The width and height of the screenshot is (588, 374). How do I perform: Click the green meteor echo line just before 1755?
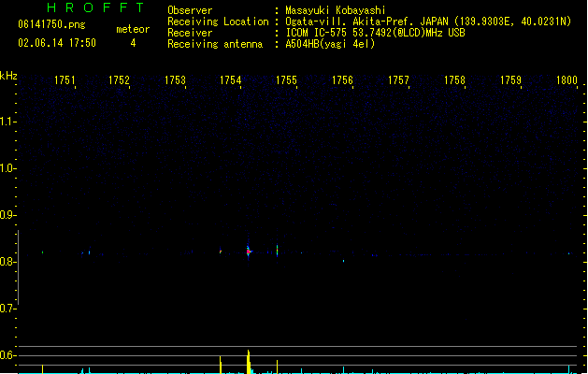pyautogui.click(x=277, y=251)
